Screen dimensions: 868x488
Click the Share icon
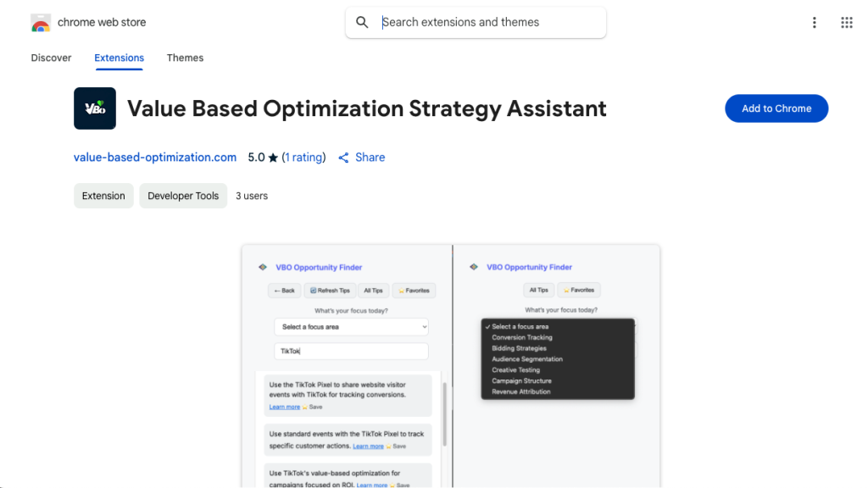pos(343,158)
